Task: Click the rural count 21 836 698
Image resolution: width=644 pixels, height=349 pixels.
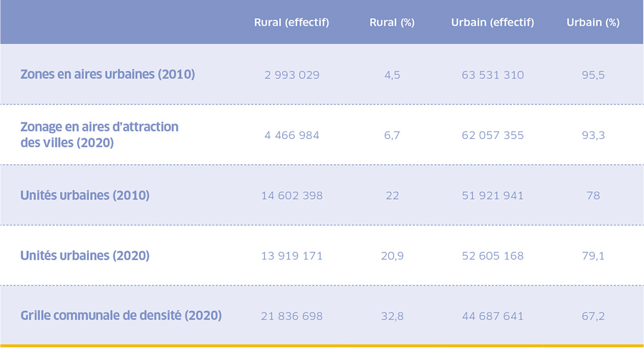Action: pos(292,317)
